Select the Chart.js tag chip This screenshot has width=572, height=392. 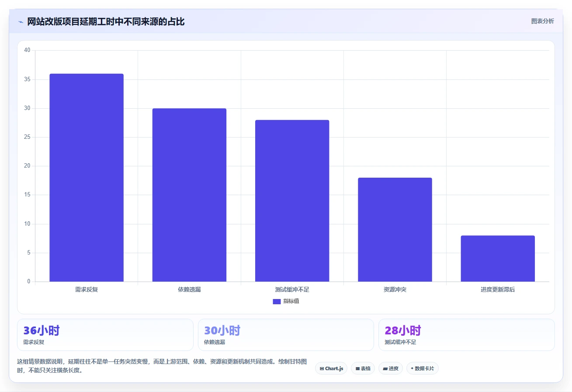click(331, 368)
